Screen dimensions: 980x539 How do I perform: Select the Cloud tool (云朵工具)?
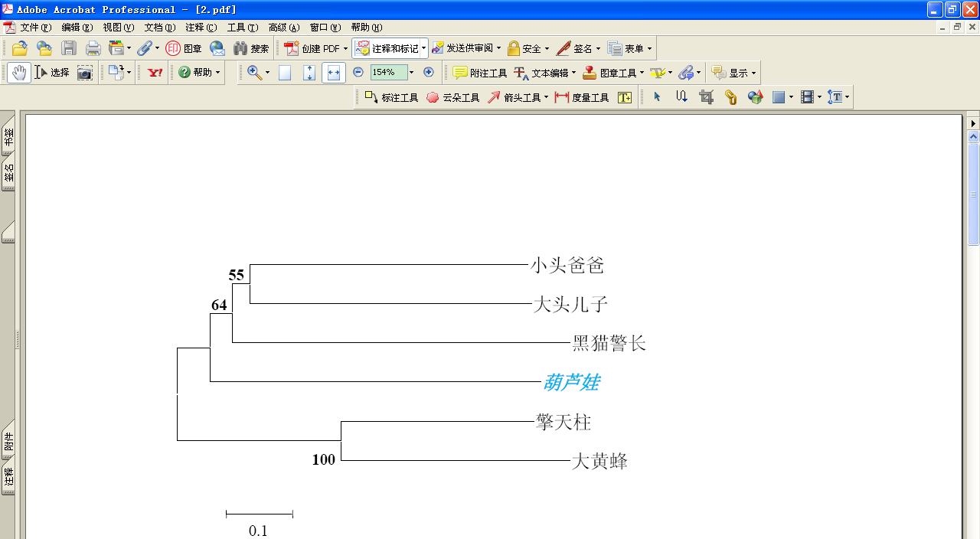(x=452, y=97)
